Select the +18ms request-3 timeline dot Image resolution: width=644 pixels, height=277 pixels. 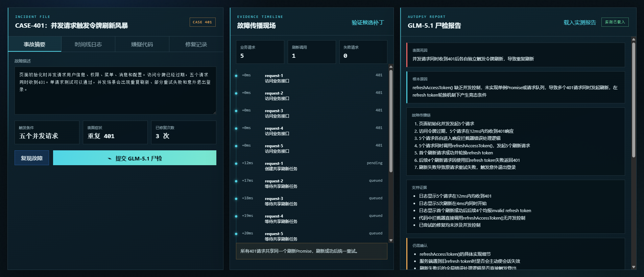[x=236, y=199]
